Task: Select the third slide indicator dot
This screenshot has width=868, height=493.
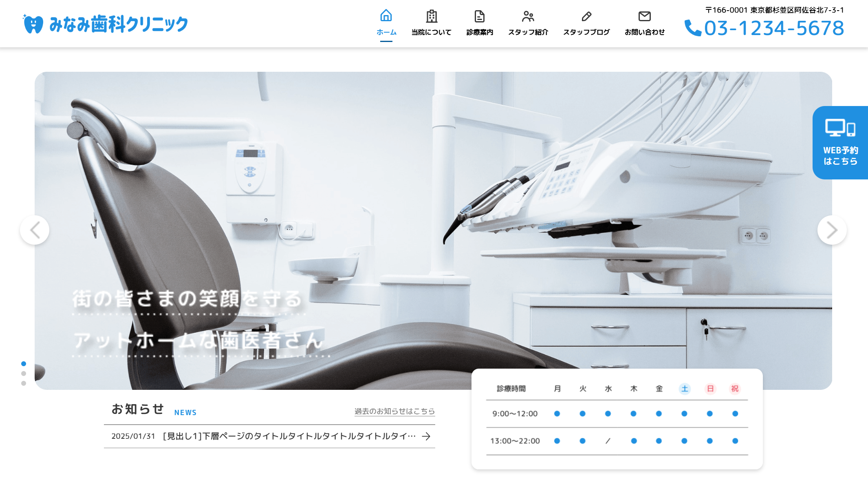Action: click(24, 383)
